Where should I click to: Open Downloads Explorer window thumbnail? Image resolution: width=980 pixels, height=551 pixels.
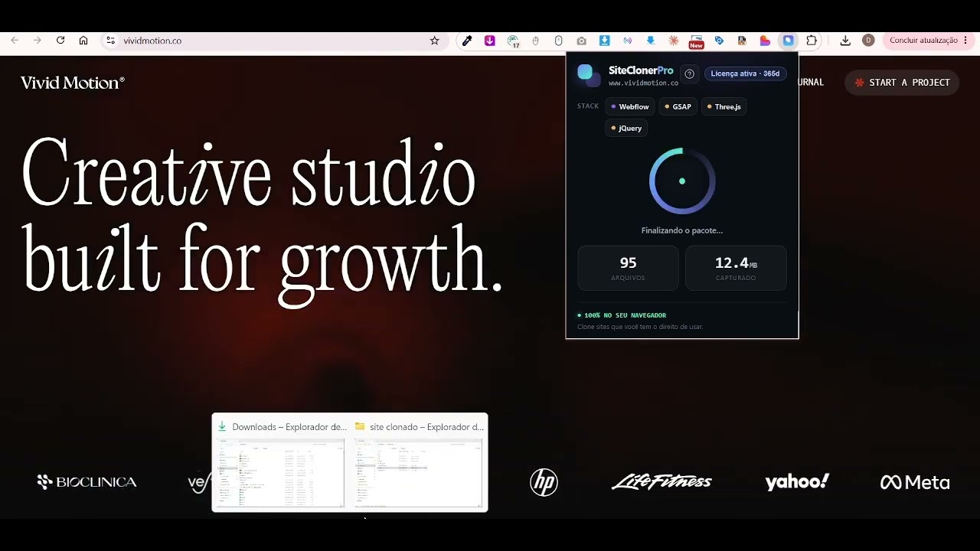tap(280, 463)
